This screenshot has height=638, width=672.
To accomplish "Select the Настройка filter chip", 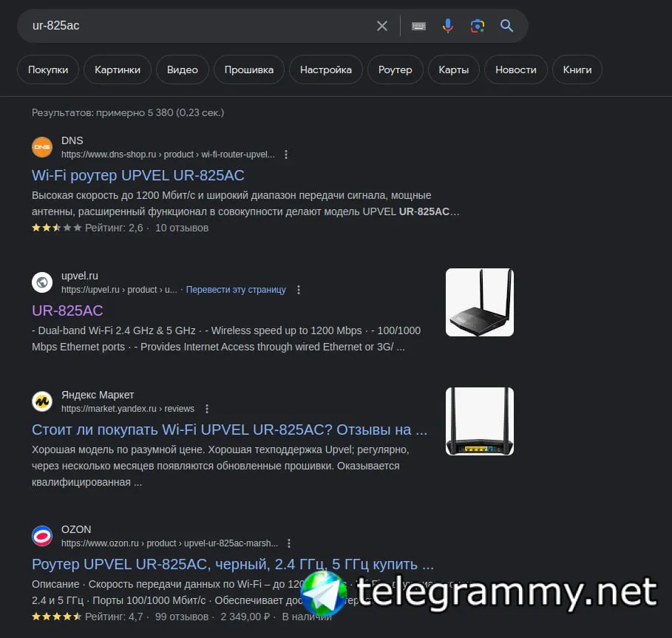I will click(326, 69).
